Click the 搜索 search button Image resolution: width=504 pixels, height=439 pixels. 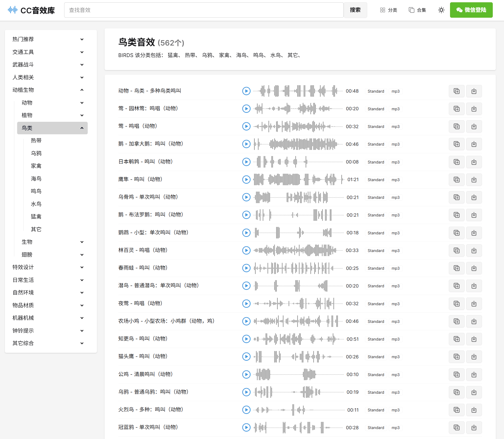click(355, 10)
